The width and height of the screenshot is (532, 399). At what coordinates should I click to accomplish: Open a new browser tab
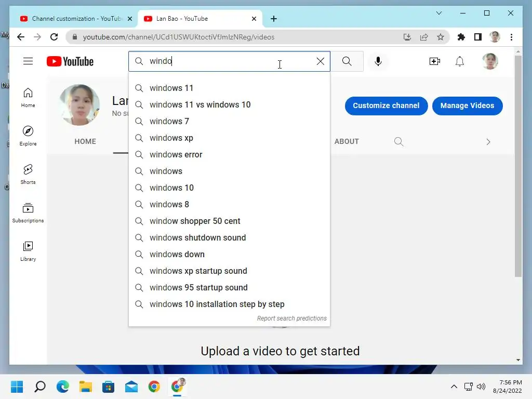(x=274, y=19)
